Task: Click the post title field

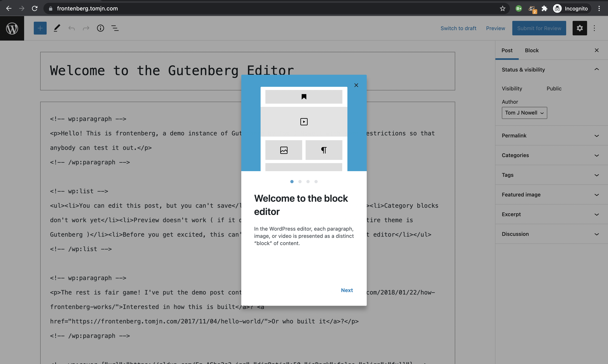Action: click(x=248, y=71)
